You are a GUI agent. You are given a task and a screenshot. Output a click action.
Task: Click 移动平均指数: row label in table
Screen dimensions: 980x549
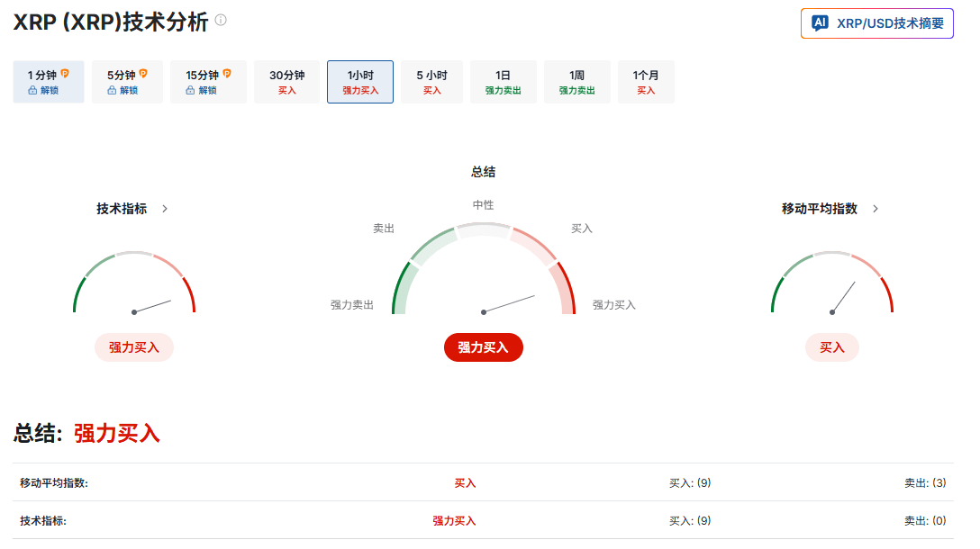(54, 482)
